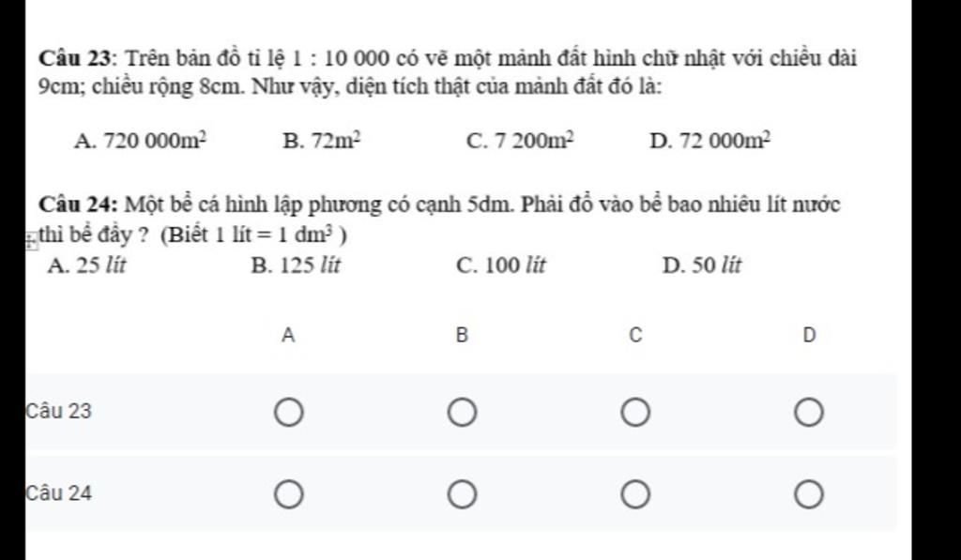Click the column header C in answer grid
The height and width of the screenshot is (560, 961).
click(635, 335)
